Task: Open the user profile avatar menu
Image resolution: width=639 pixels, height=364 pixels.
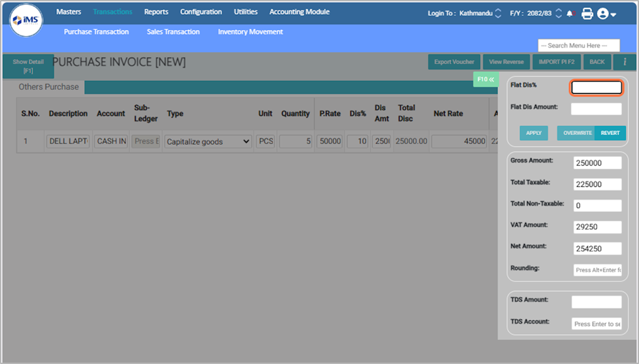Action: tap(606, 13)
